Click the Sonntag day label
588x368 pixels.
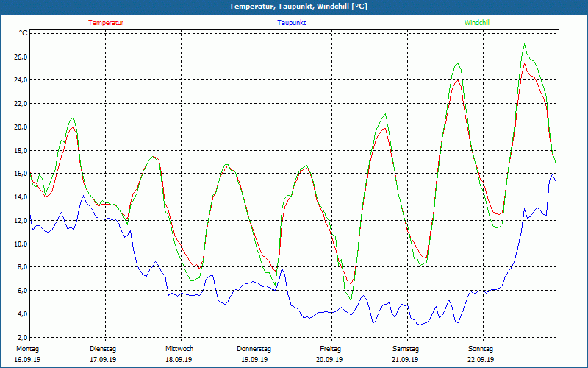click(481, 349)
